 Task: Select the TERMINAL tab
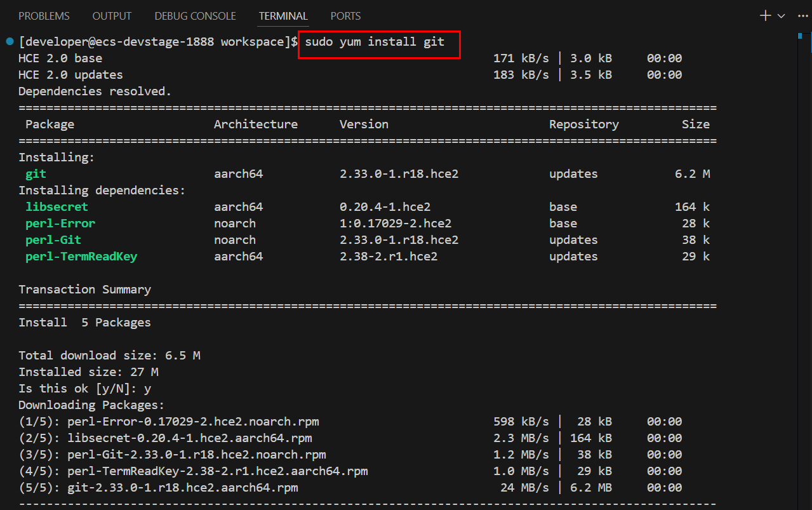283,16
